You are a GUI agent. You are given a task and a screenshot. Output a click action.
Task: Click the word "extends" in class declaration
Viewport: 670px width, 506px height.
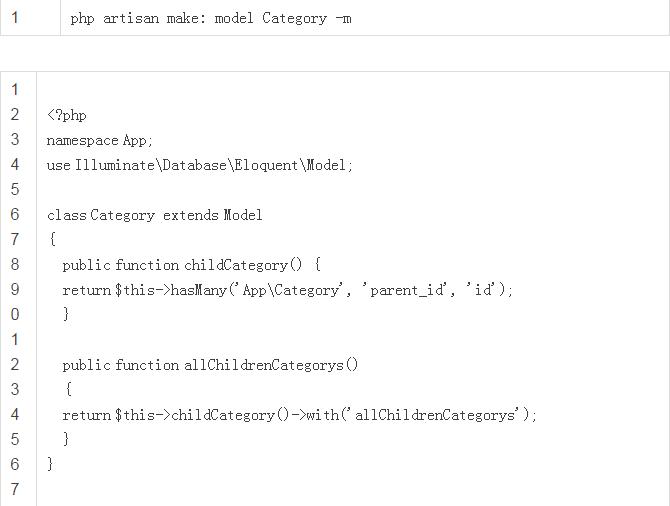click(x=190, y=215)
